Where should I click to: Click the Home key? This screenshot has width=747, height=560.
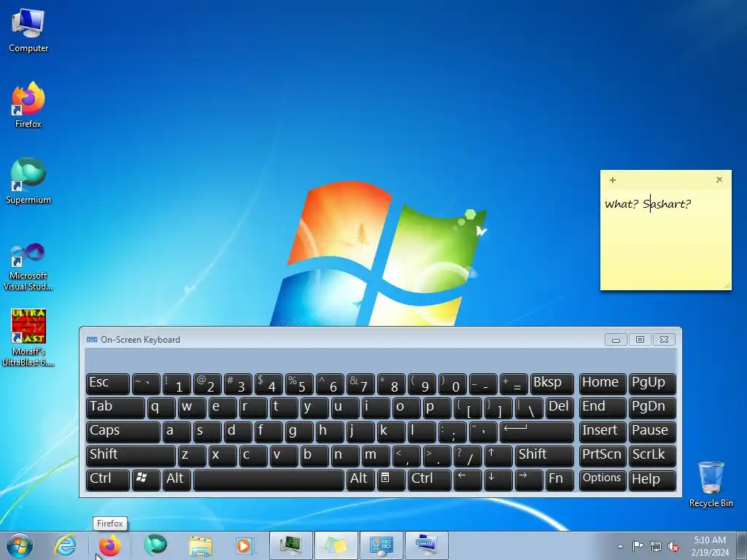(x=603, y=384)
